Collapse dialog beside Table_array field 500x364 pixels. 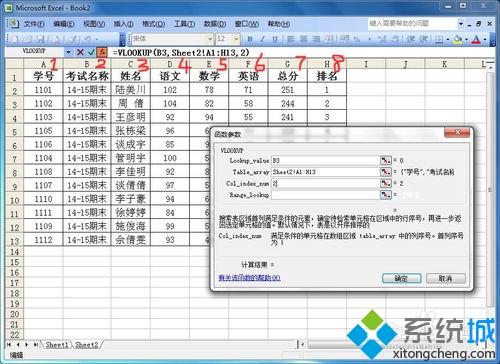click(386, 172)
